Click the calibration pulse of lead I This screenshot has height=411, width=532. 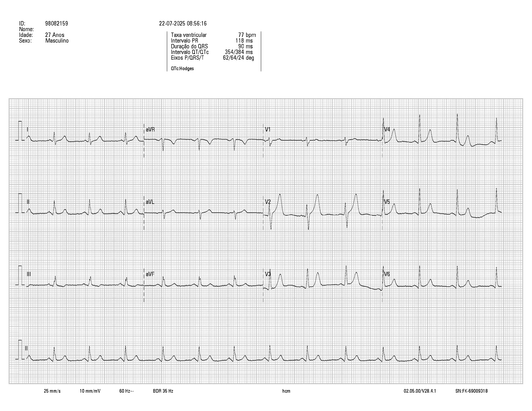point(20,131)
